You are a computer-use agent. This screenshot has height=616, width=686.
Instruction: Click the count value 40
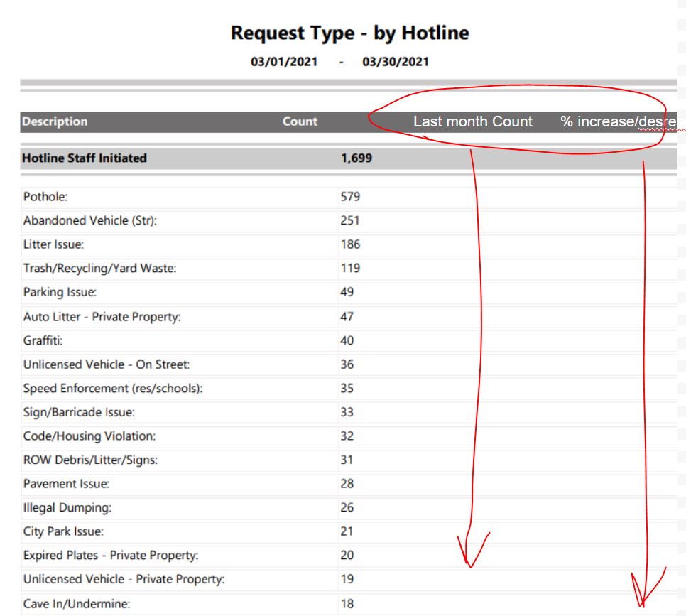pyautogui.click(x=347, y=340)
